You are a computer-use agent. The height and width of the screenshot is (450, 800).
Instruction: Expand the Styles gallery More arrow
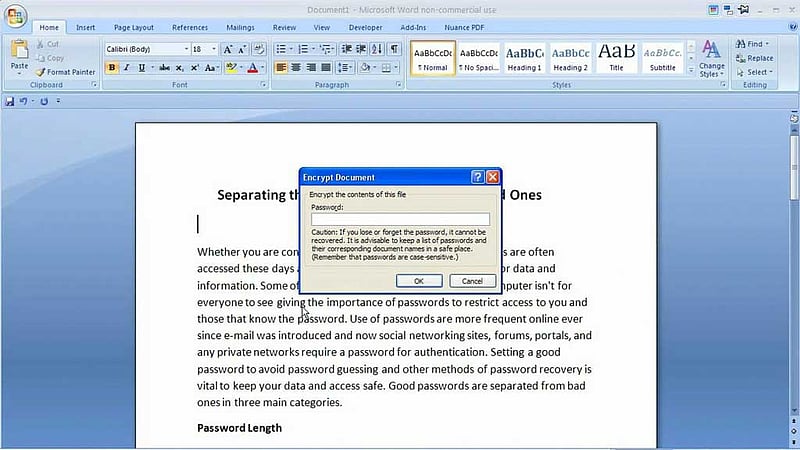pyautogui.click(x=691, y=71)
